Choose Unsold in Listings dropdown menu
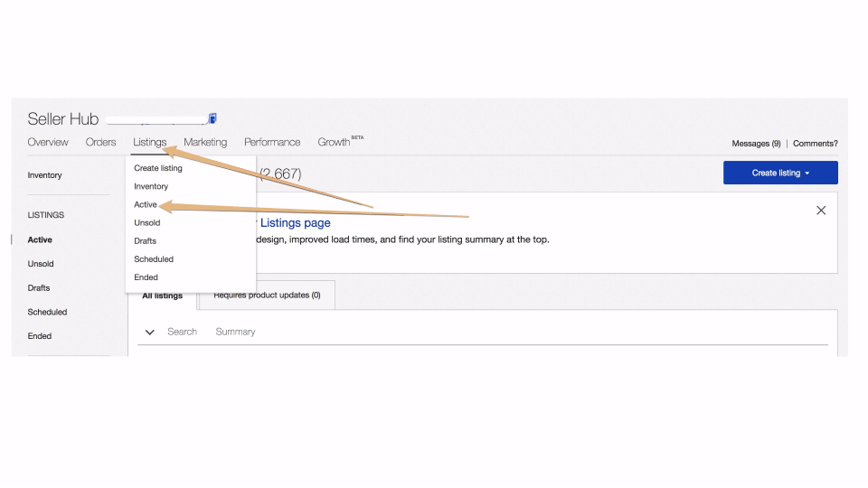The width and height of the screenshot is (868, 488). pos(147,222)
